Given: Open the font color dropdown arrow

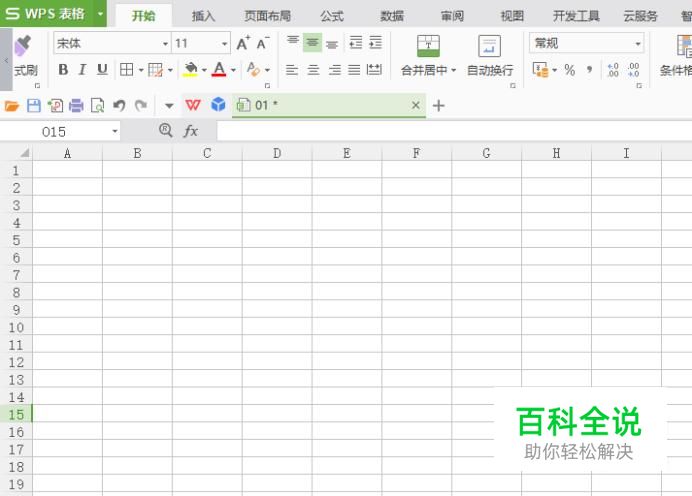Looking at the screenshot, I should pyautogui.click(x=233, y=70).
